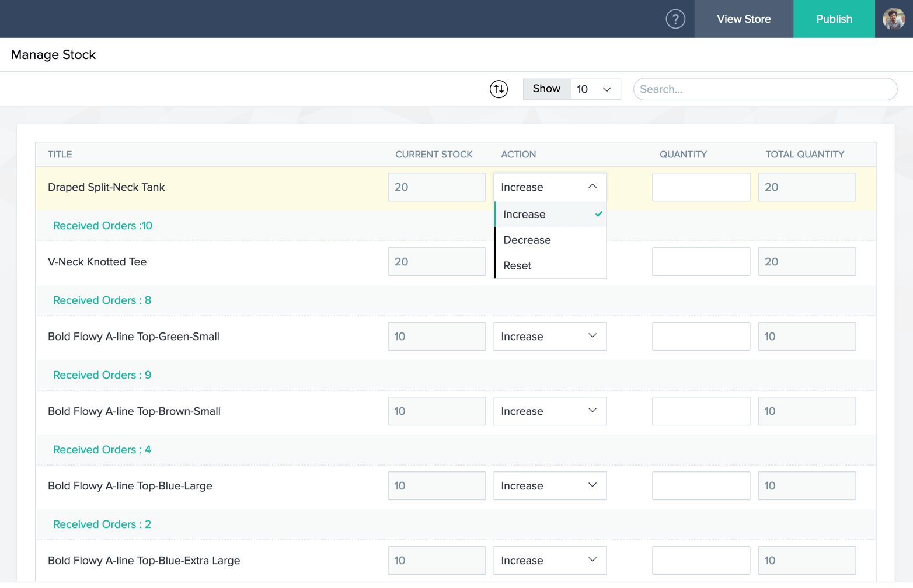The width and height of the screenshot is (913, 588).
Task: Open action dropdown for Bold Flowy Top-Brown-Small
Action: point(549,411)
